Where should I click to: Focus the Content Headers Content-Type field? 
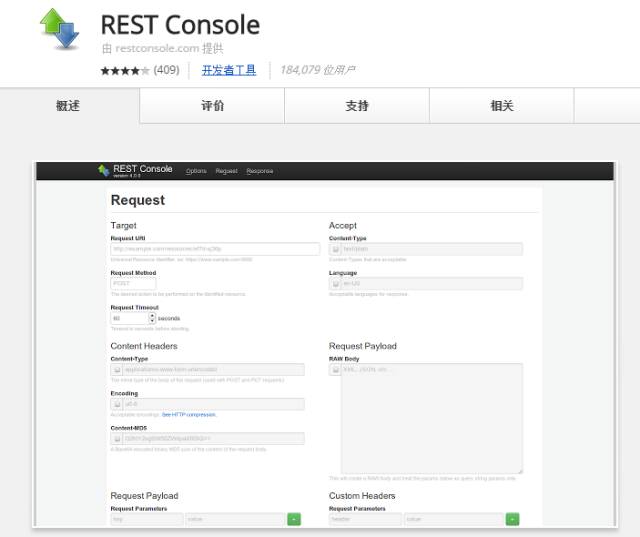click(213, 370)
